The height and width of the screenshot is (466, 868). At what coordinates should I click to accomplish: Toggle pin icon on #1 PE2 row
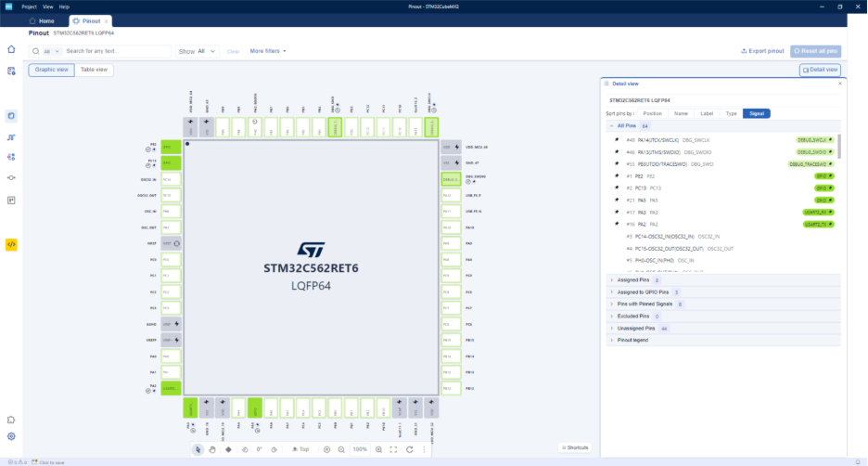(617, 176)
